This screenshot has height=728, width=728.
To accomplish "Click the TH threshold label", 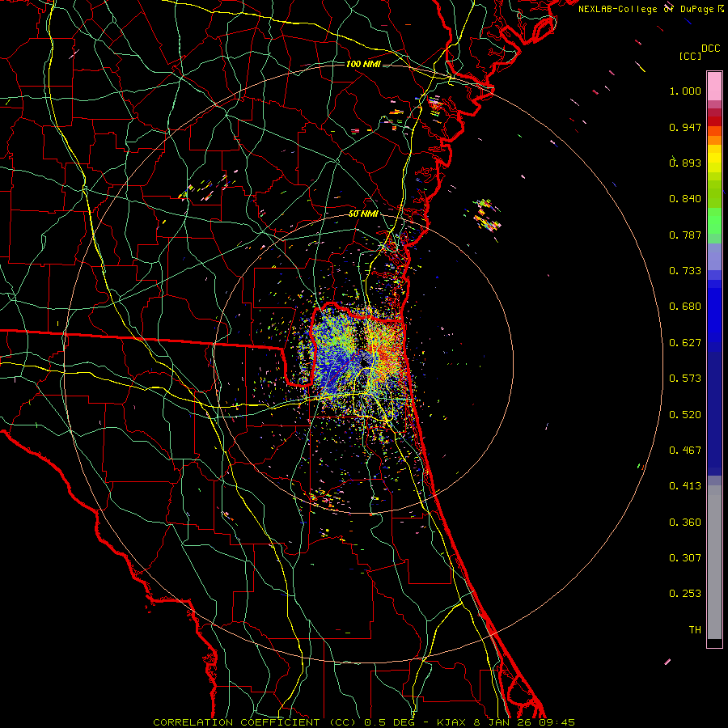I will point(695,630).
